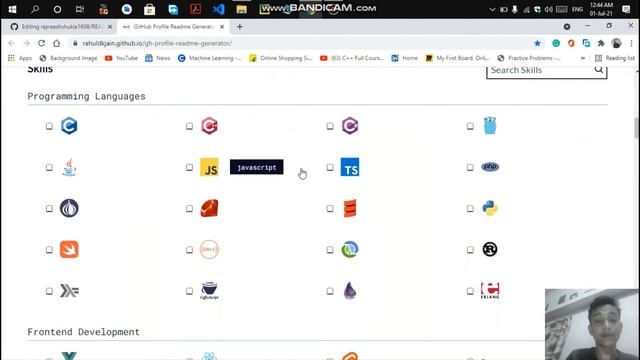
Task: Check the C++ checkbox
Action: coord(189,126)
